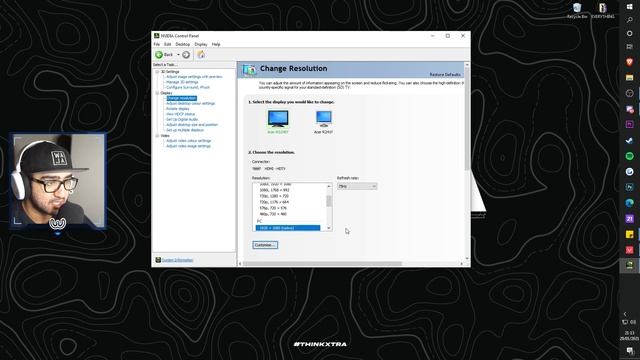The height and width of the screenshot is (360, 640).
Task: Select the second Acer monitor thumbnail
Action: pyautogui.click(x=324, y=121)
